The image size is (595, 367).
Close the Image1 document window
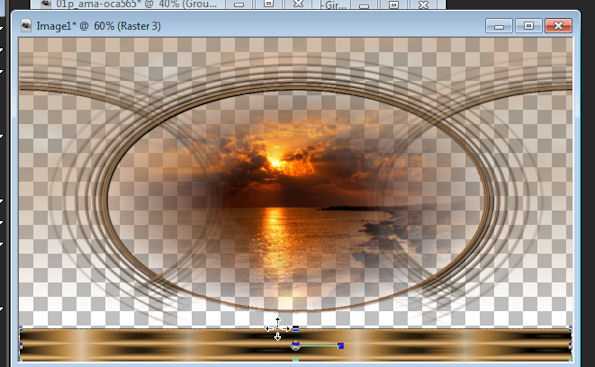(x=558, y=26)
